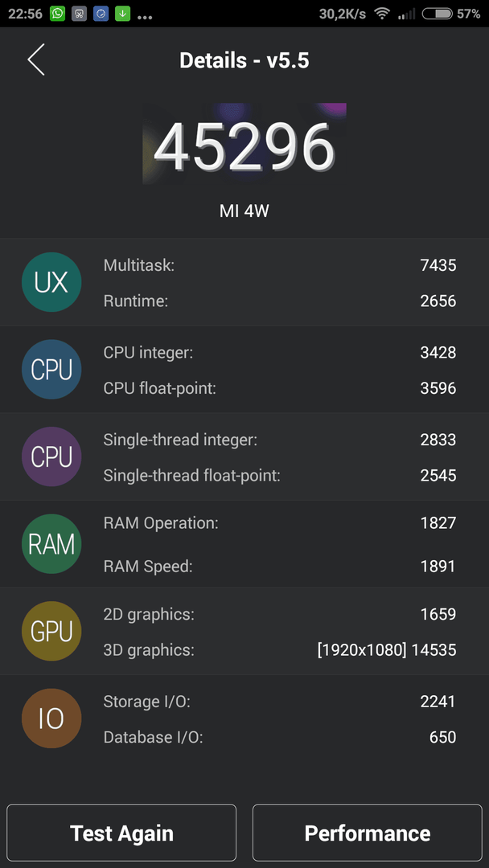Tap the brown IO category icon
489x868 pixels.
tap(51, 719)
